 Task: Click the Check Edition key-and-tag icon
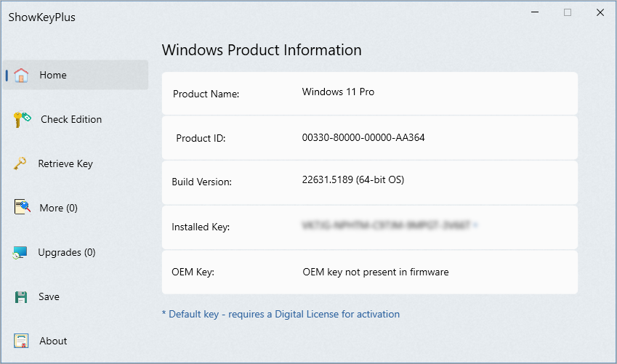point(22,119)
